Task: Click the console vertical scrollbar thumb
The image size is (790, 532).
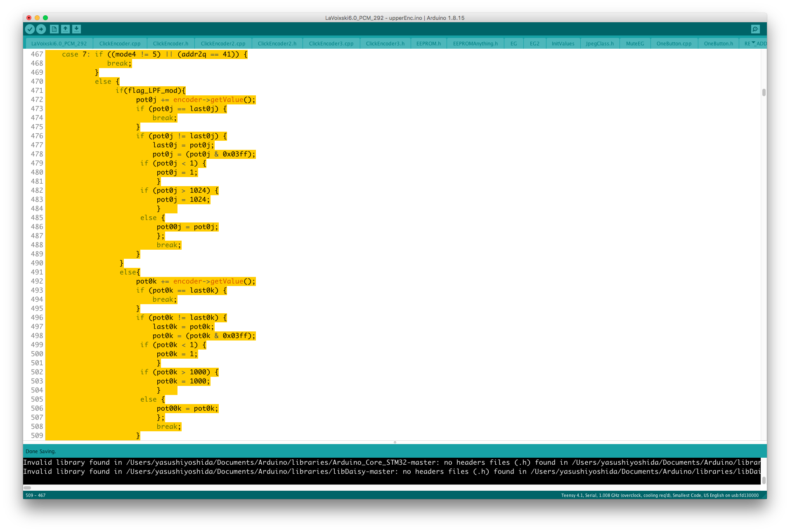Action: click(x=764, y=480)
